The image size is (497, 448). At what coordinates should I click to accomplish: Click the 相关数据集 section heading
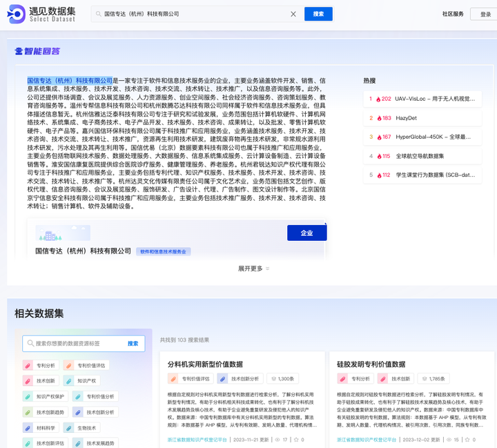[39, 313]
